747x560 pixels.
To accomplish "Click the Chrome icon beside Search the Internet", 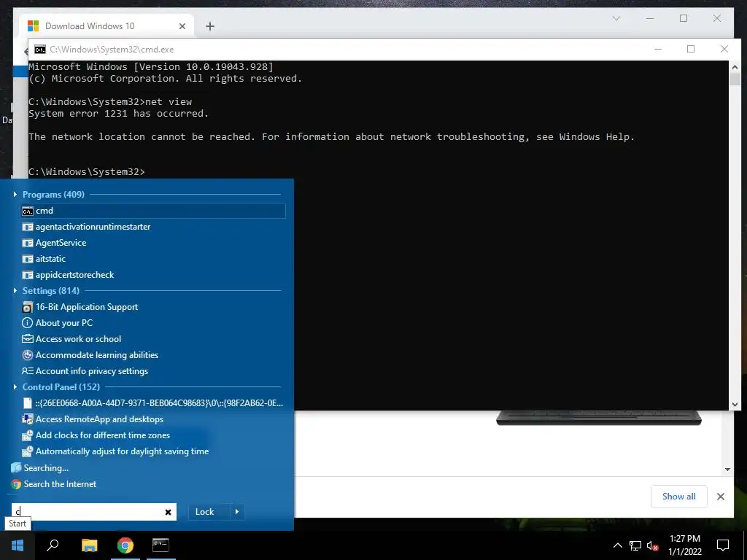I will tap(16, 484).
